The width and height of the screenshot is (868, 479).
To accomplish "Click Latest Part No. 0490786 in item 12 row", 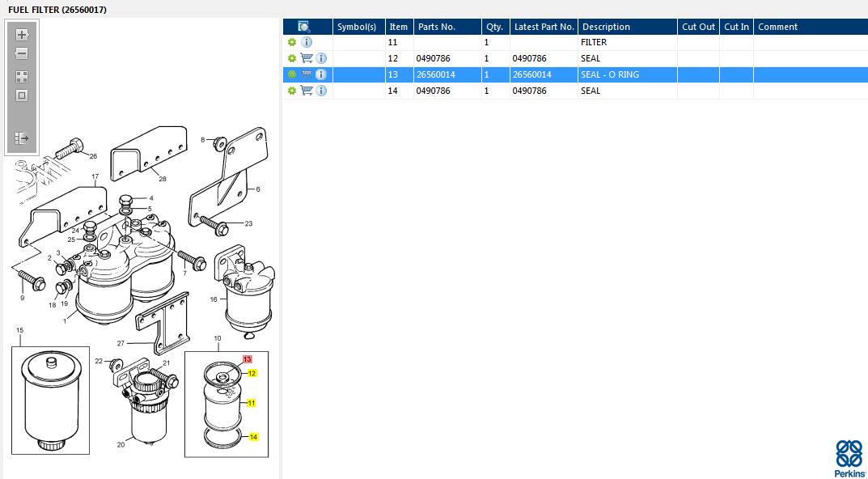I will tap(529, 58).
